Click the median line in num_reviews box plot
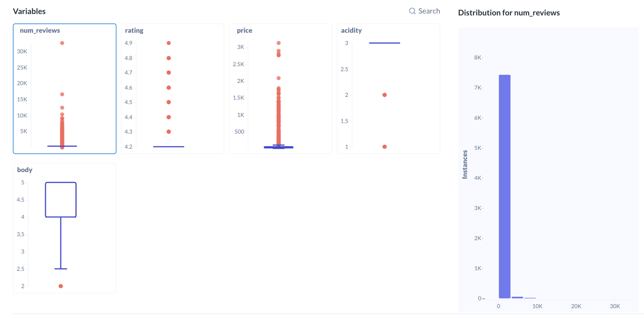This screenshot has width=644, height=318. (62, 146)
